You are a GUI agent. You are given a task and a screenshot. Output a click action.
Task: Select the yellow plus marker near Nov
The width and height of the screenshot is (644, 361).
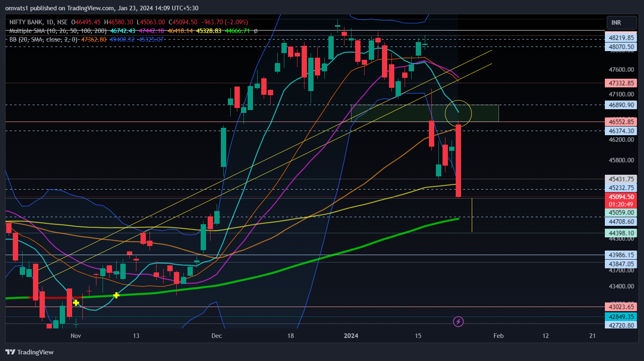[76, 302]
